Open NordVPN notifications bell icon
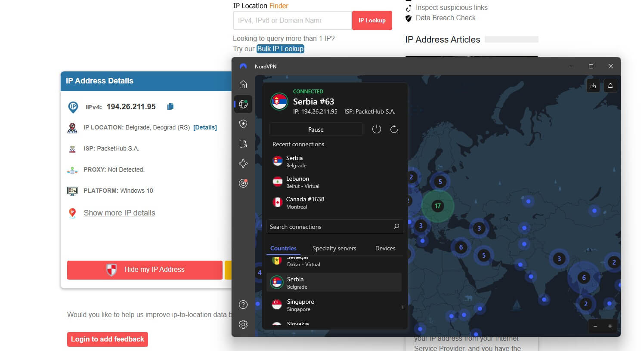The image size is (644, 351). (610, 86)
